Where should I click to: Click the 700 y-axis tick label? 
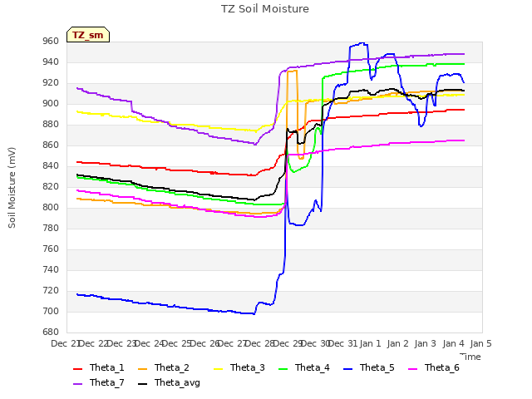point(51,312)
